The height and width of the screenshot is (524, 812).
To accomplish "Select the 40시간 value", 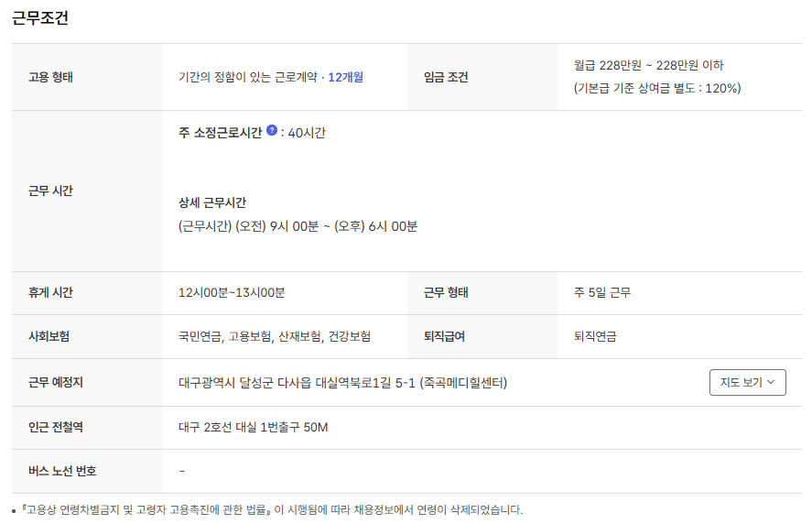I will (307, 133).
